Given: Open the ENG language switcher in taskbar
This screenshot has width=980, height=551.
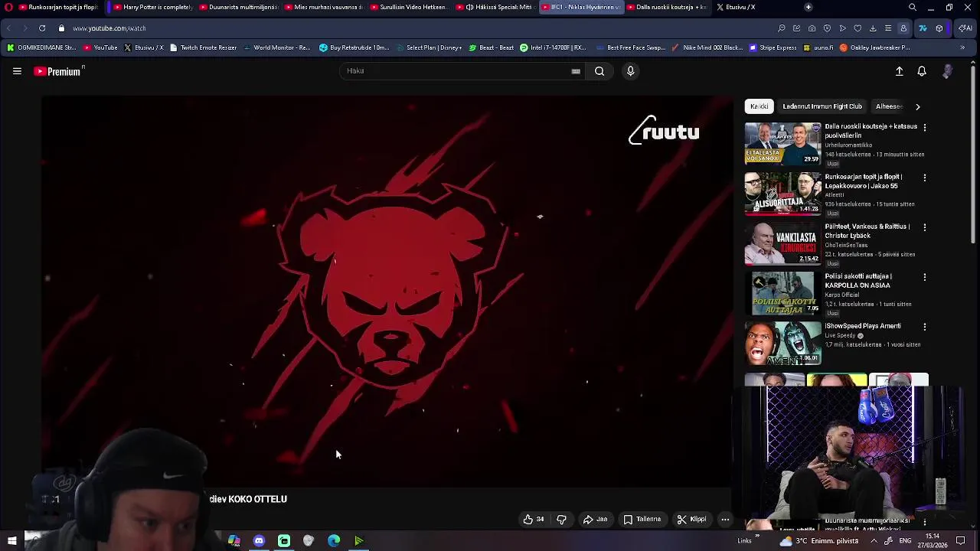Looking at the screenshot, I should tap(905, 541).
